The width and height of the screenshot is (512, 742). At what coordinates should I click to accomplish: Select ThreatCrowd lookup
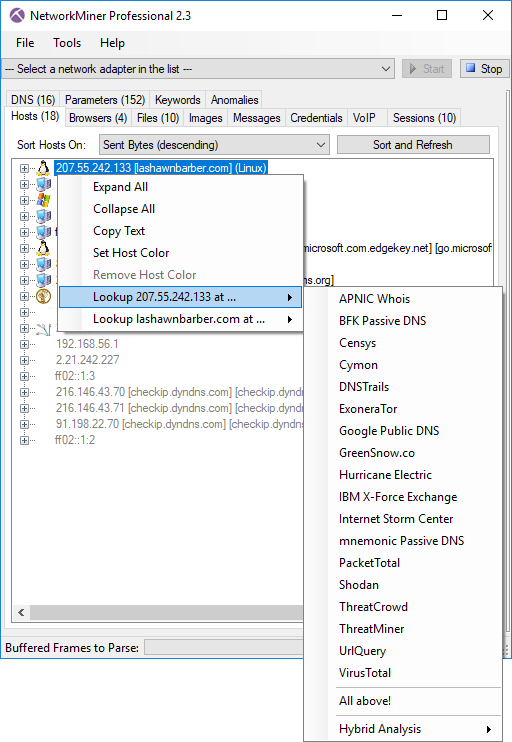point(403,607)
